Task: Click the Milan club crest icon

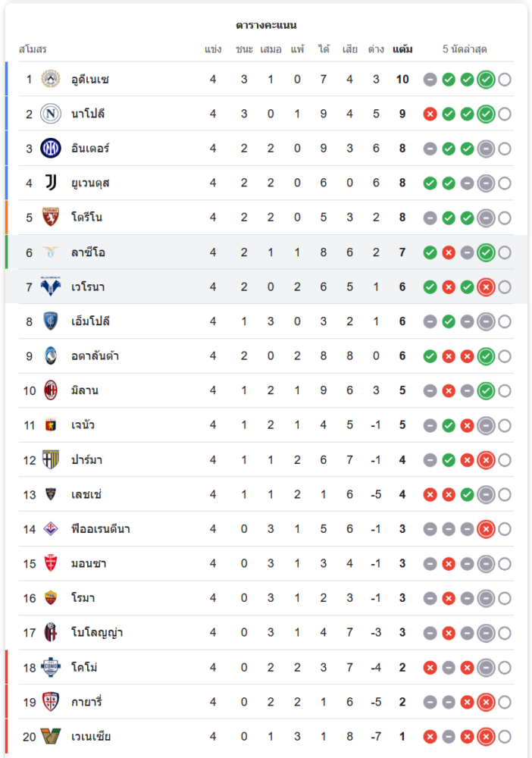Action: tap(50, 390)
